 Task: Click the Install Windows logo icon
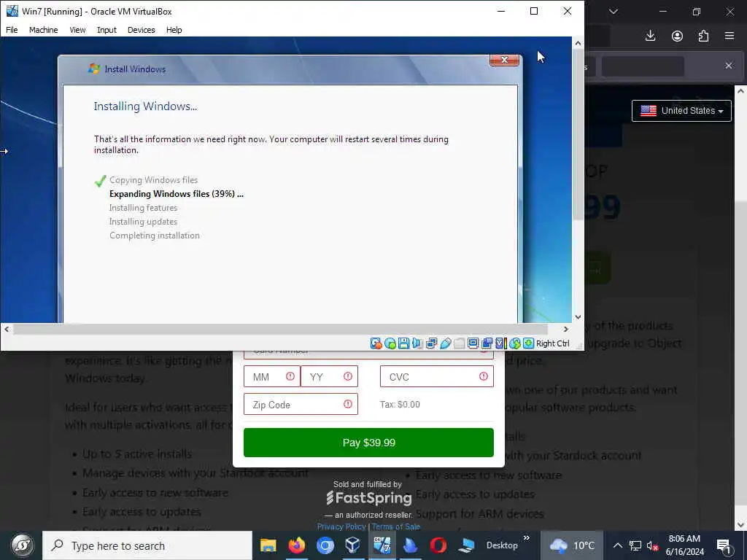tap(94, 69)
